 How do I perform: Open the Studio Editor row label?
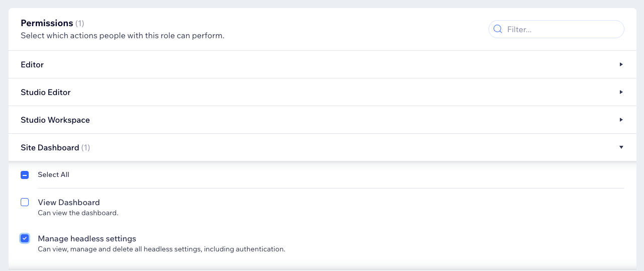click(46, 93)
